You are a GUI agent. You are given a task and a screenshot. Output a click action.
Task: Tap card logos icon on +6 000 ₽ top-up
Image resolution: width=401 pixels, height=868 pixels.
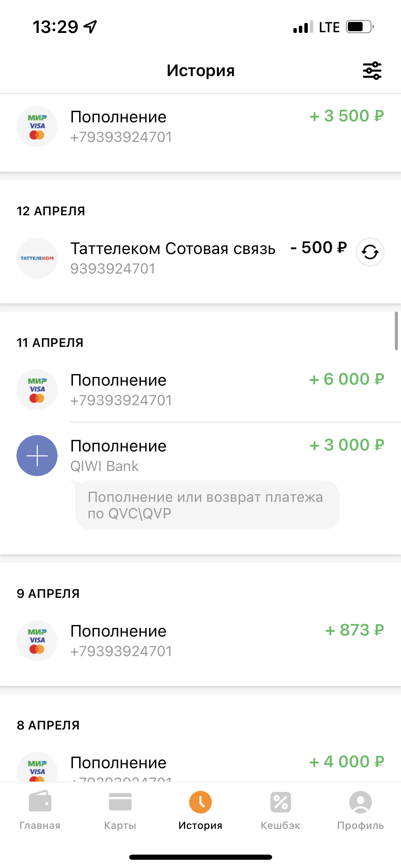[37, 390]
